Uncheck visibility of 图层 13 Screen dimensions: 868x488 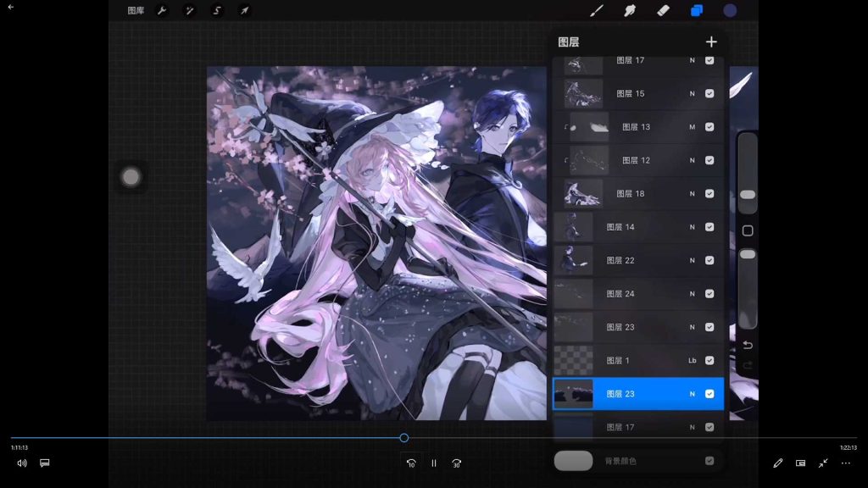[x=709, y=127]
